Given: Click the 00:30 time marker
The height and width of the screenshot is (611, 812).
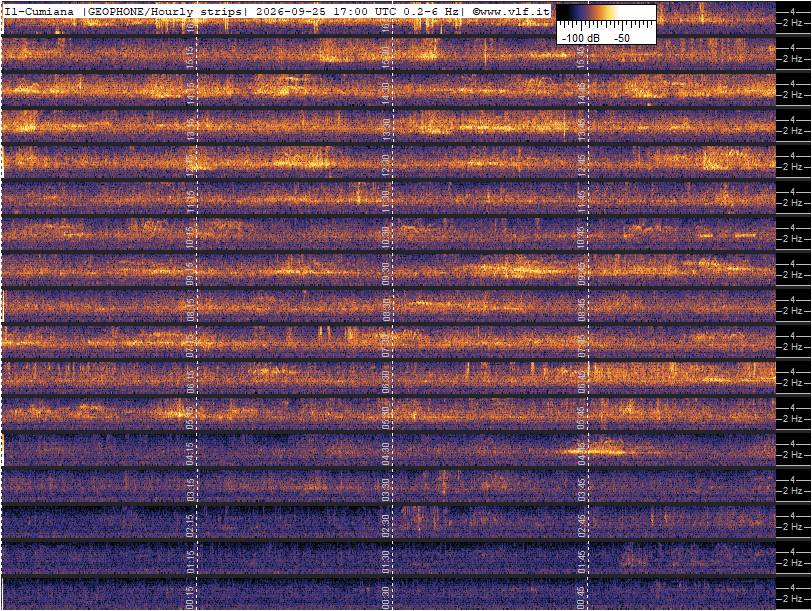Looking at the screenshot, I should click(x=386, y=600).
